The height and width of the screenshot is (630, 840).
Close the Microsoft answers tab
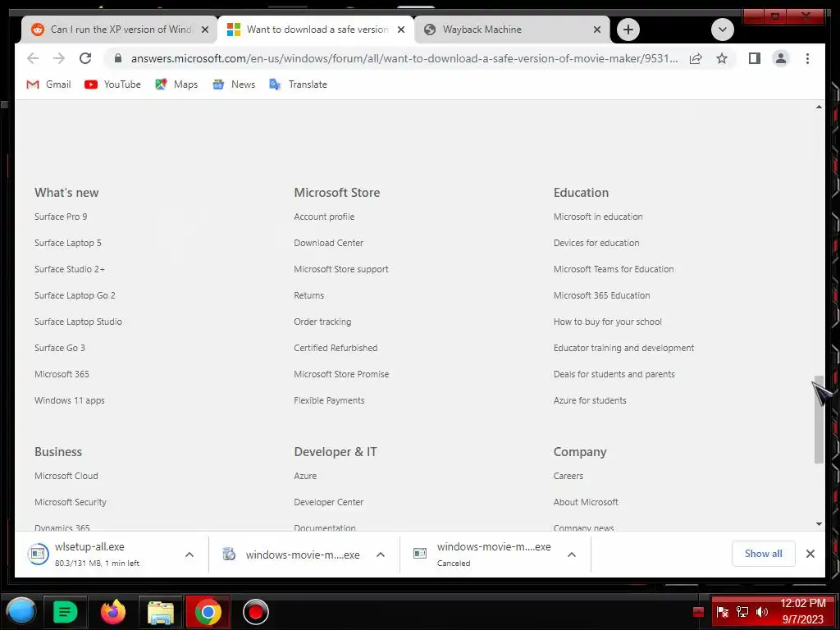(400, 30)
